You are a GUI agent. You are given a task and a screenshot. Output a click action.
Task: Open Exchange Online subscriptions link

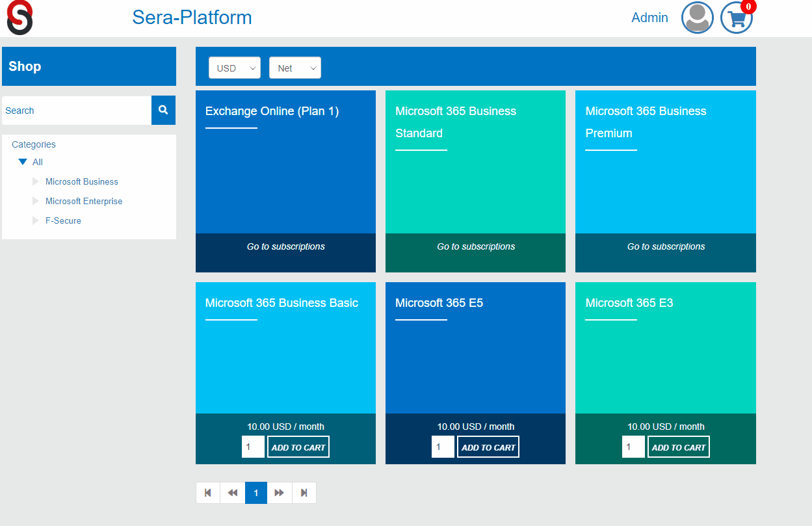pyautogui.click(x=285, y=246)
